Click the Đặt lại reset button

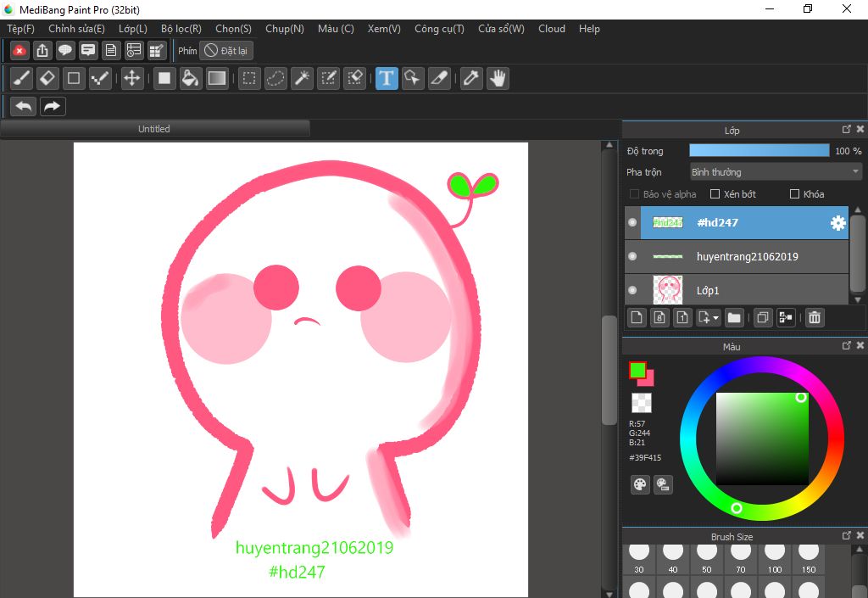coord(226,51)
